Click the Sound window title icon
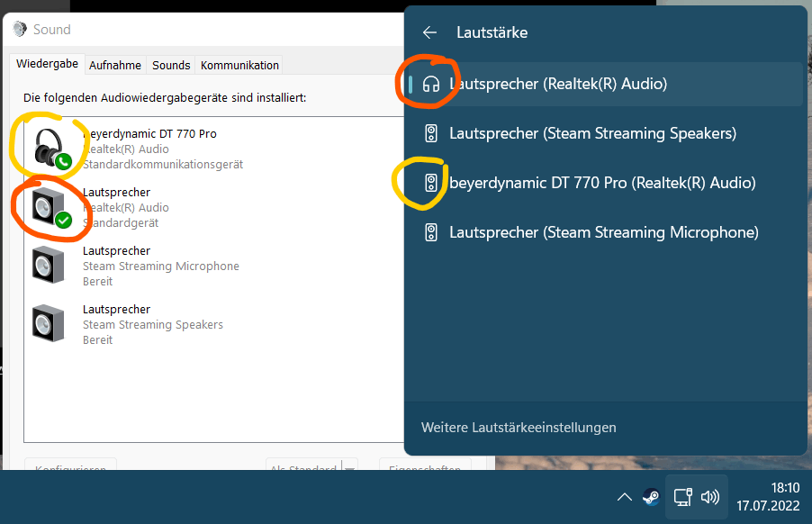 click(20, 29)
